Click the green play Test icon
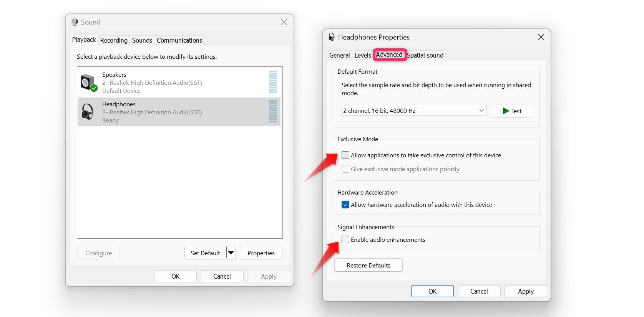The width and height of the screenshot is (644, 317). click(x=506, y=111)
